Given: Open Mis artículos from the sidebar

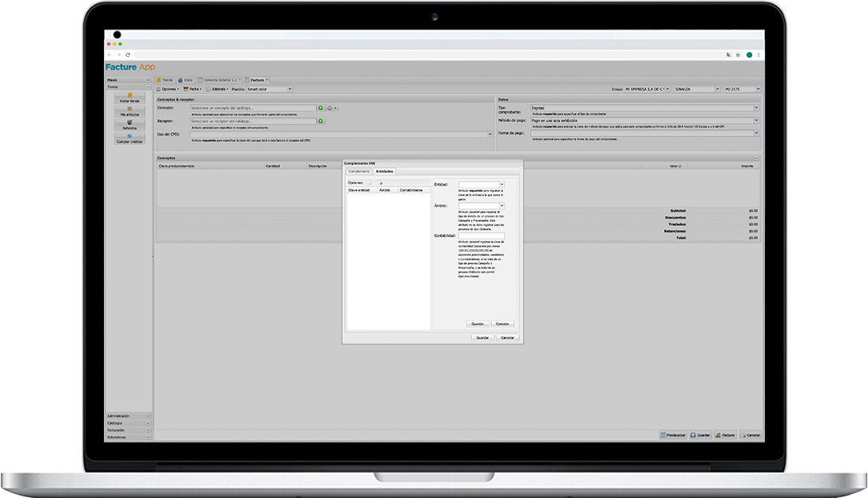Looking at the screenshot, I should pyautogui.click(x=129, y=112).
